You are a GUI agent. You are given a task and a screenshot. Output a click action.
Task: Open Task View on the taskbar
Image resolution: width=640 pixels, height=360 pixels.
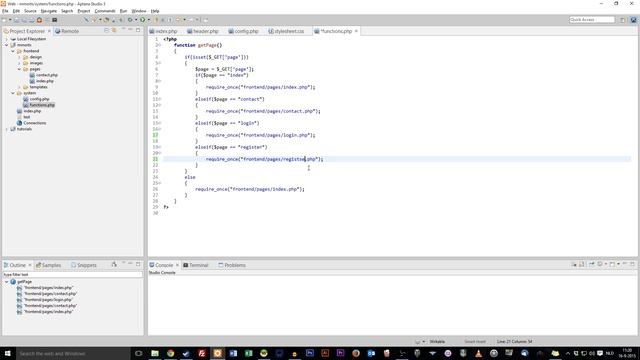click(x=138, y=353)
